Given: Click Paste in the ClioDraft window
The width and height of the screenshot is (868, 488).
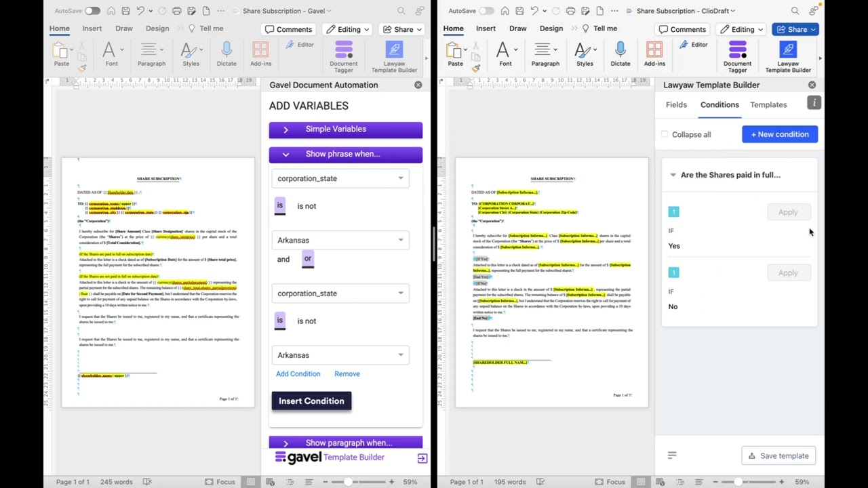Looking at the screenshot, I should point(455,54).
